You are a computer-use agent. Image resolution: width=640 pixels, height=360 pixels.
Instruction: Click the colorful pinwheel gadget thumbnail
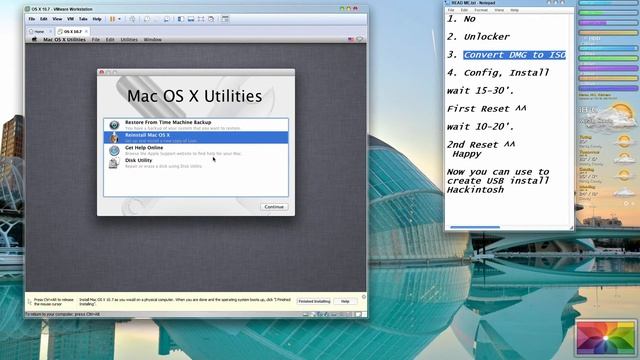605,338
